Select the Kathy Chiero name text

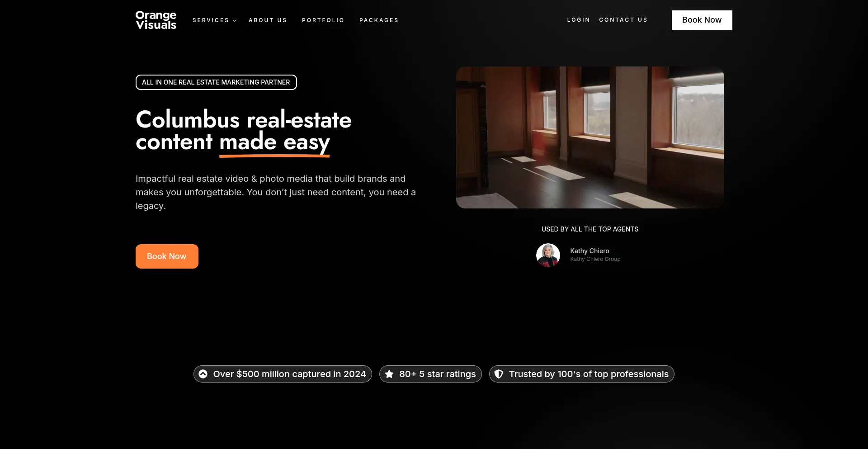pos(590,251)
